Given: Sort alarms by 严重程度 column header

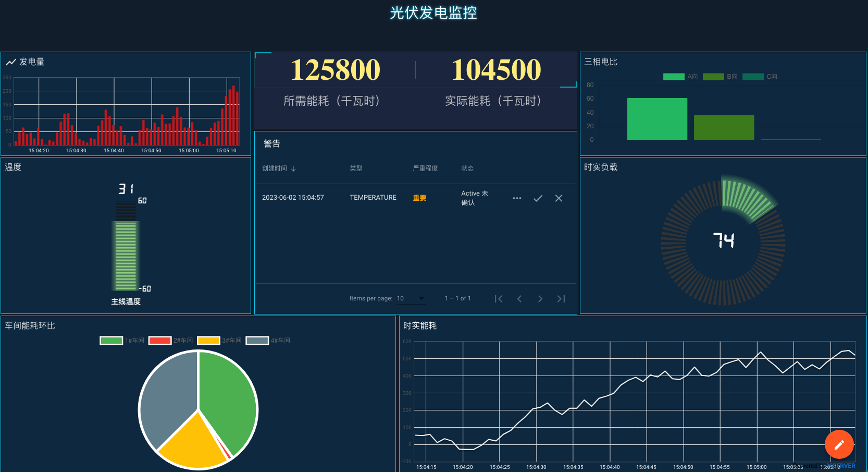Looking at the screenshot, I should pyautogui.click(x=425, y=168).
